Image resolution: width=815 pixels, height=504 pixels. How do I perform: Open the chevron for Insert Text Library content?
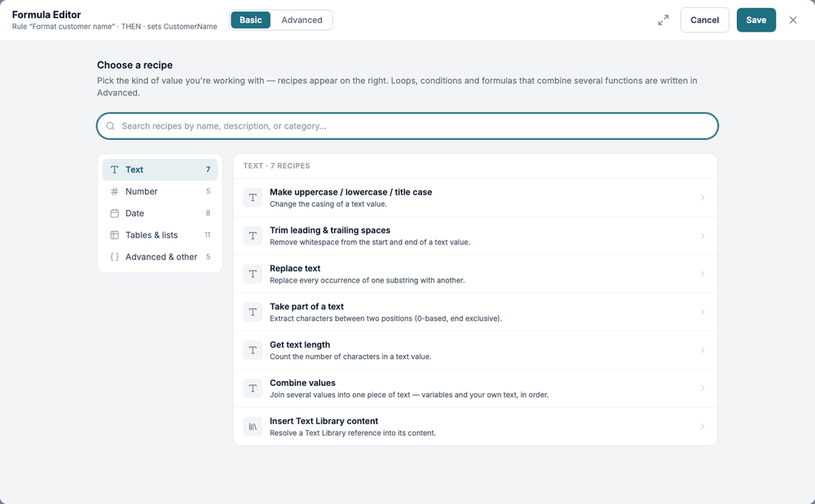click(703, 427)
